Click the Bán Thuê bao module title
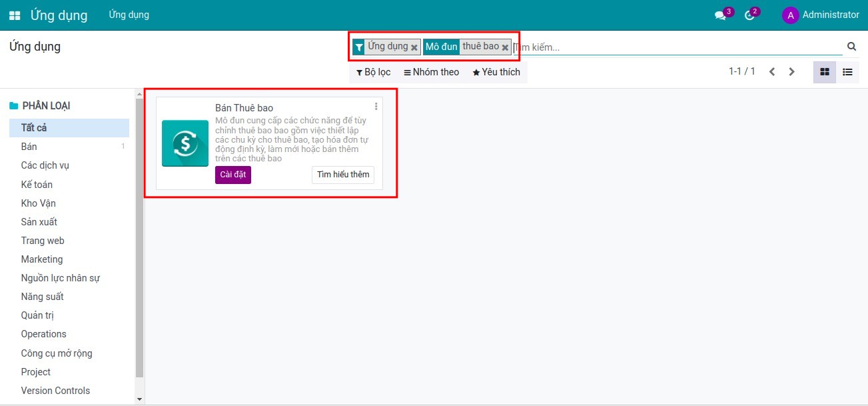The height and width of the screenshot is (406, 868). pyautogui.click(x=244, y=108)
